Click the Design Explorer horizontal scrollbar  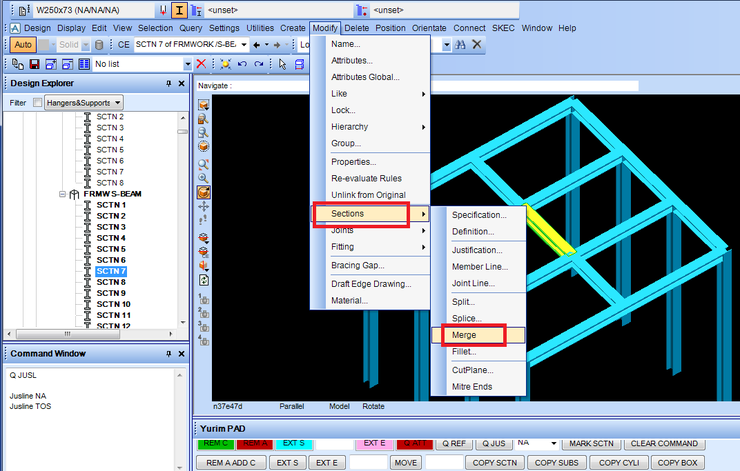point(90,334)
